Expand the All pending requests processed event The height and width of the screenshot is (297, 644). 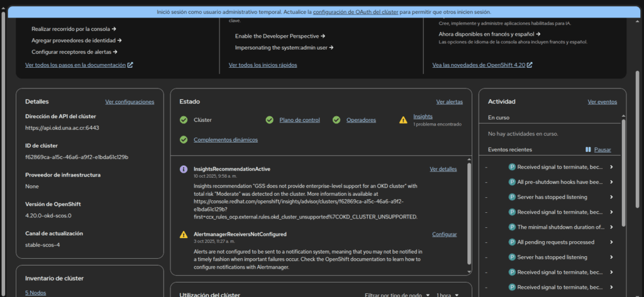pyautogui.click(x=611, y=242)
